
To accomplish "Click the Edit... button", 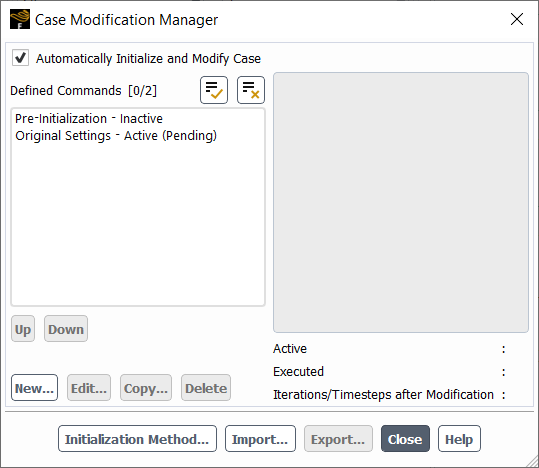I will tap(89, 388).
